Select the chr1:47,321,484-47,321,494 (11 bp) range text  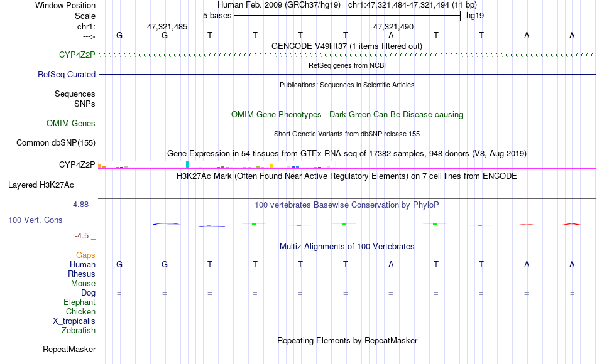coord(412,5)
